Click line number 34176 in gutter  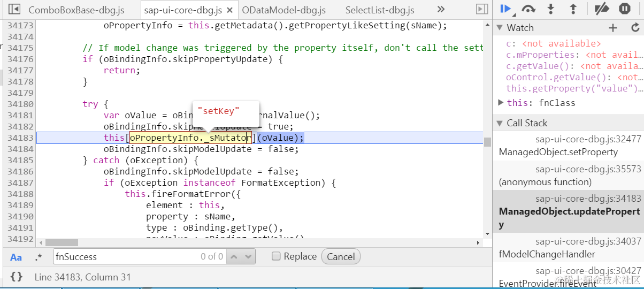[x=21, y=59]
